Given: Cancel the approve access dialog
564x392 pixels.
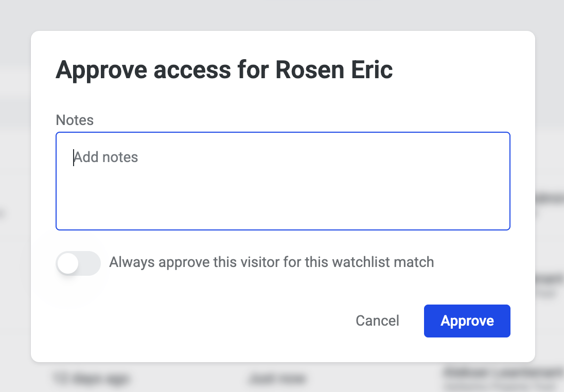Looking at the screenshot, I should (x=377, y=321).
